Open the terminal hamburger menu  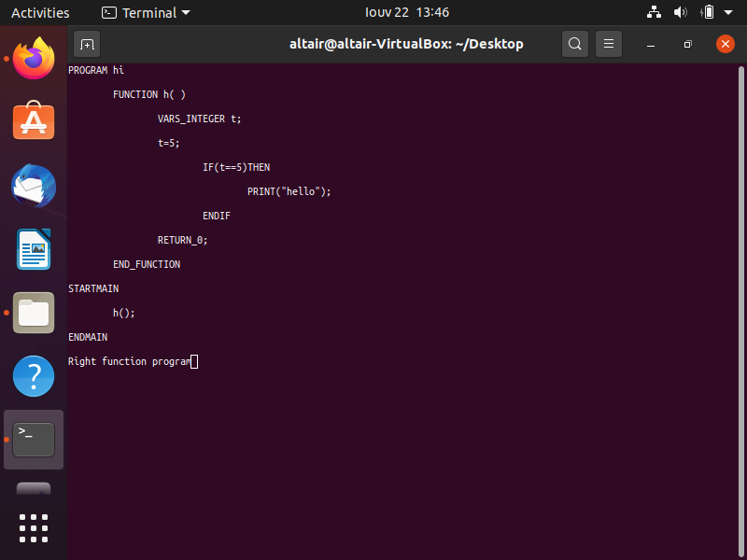coord(609,44)
